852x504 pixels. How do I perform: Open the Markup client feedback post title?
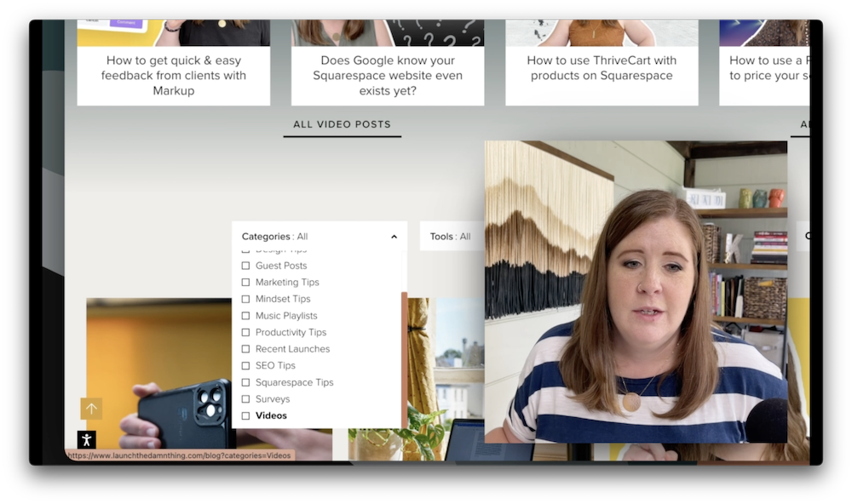[x=173, y=76]
